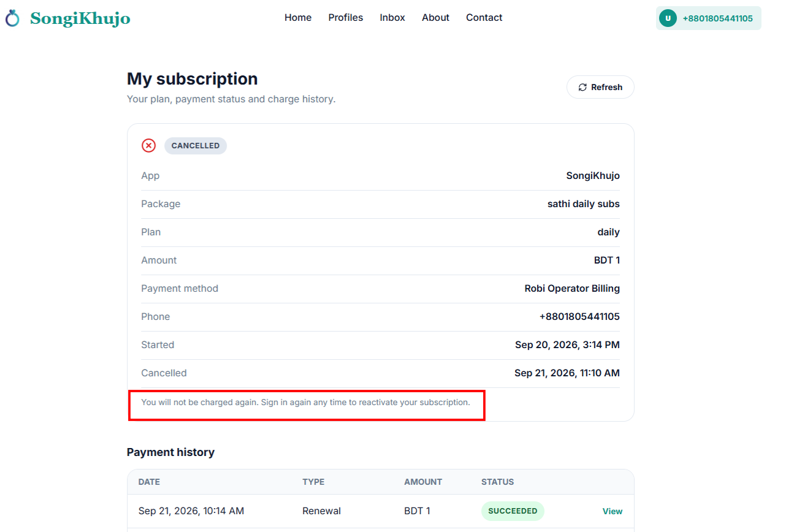Click the SUCCEEDED status badge
This screenshot has height=532, width=786.
click(513, 511)
